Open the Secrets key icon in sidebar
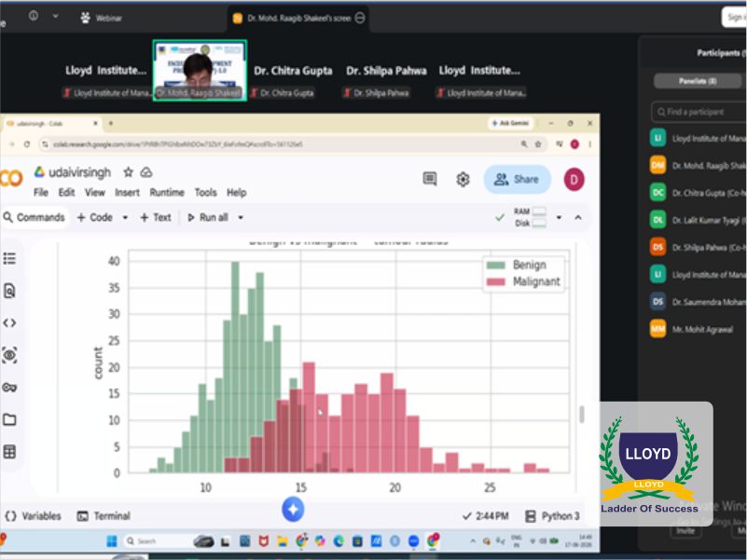The width and height of the screenshot is (747, 560). click(x=9, y=387)
